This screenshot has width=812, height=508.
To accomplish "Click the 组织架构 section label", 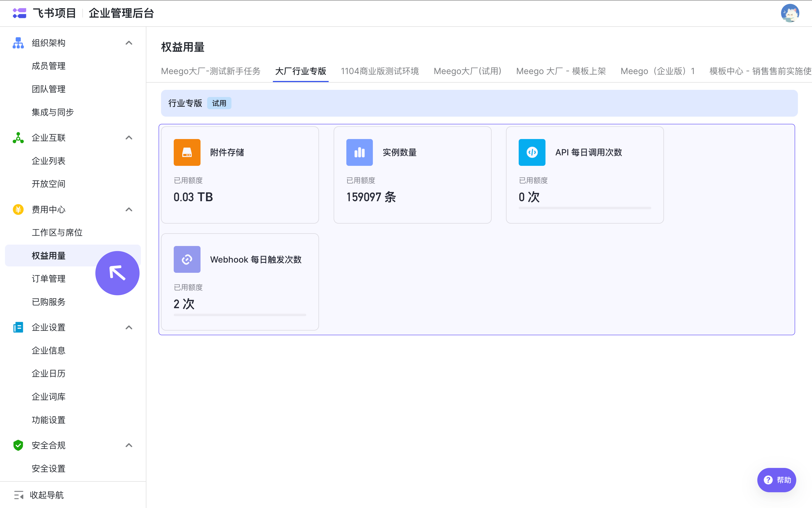I will pyautogui.click(x=49, y=43).
